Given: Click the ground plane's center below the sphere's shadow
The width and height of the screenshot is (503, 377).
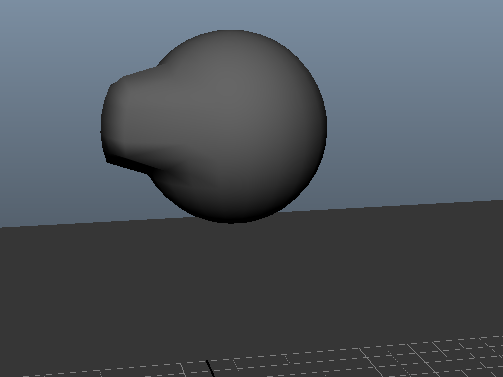Looking at the screenshot, I should pyautogui.click(x=233, y=283).
